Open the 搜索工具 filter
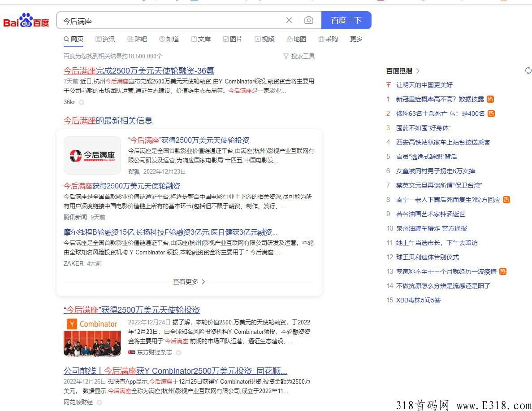 (299, 56)
